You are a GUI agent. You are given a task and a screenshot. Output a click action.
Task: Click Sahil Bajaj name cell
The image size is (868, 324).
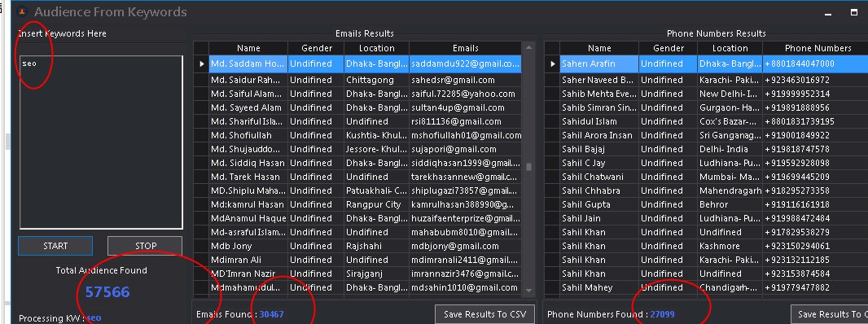tap(599, 149)
